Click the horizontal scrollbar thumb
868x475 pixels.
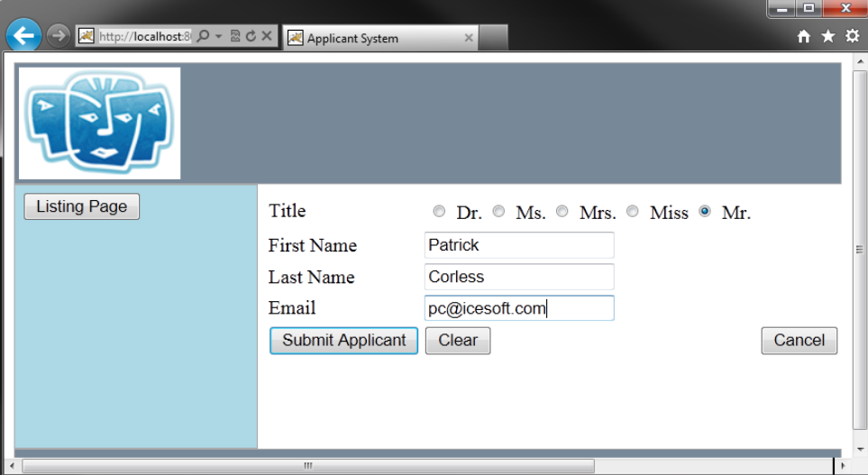(x=308, y=466)
